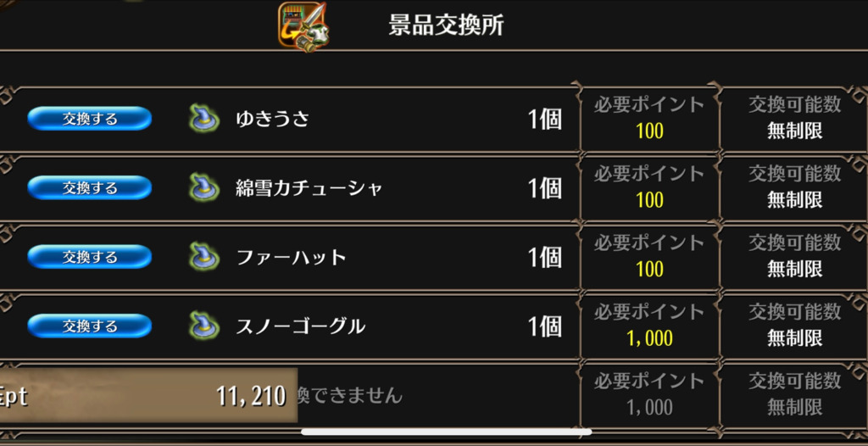Click the hat icon beside ファーハット
Viewport: 868px width, 446px height.
point(203,257)
